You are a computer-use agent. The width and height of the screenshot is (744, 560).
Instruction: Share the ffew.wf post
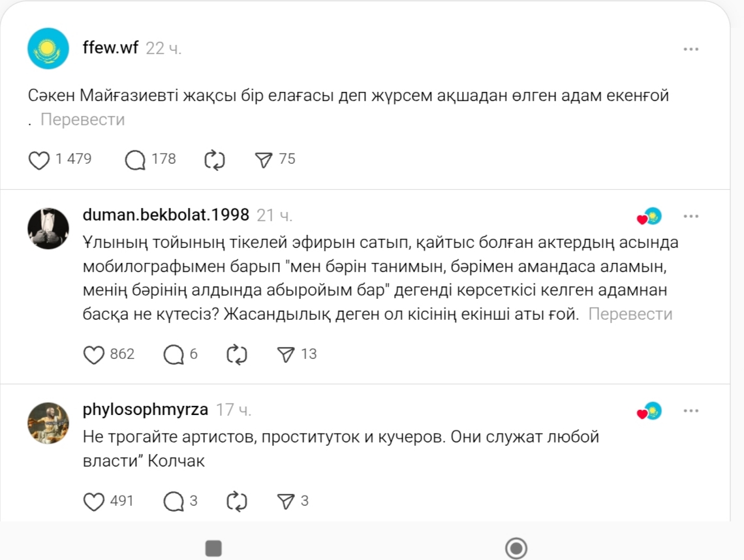pos(264,160)
